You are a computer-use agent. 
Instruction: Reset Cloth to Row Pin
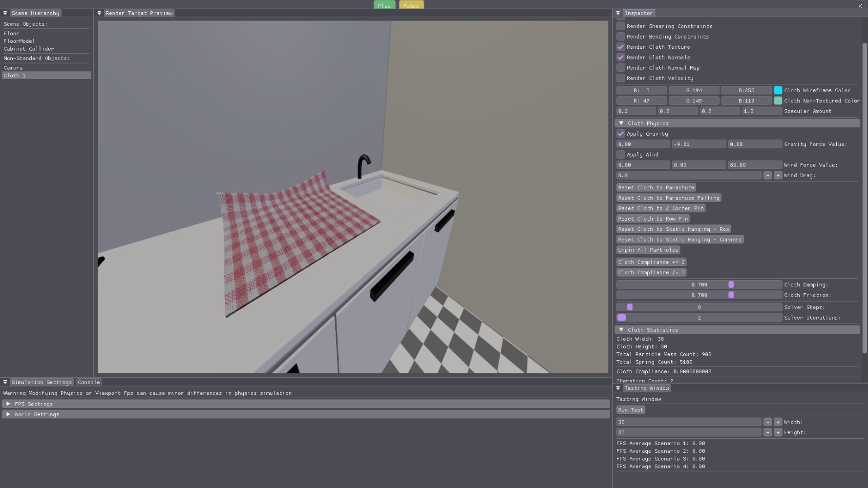(653, 219)
